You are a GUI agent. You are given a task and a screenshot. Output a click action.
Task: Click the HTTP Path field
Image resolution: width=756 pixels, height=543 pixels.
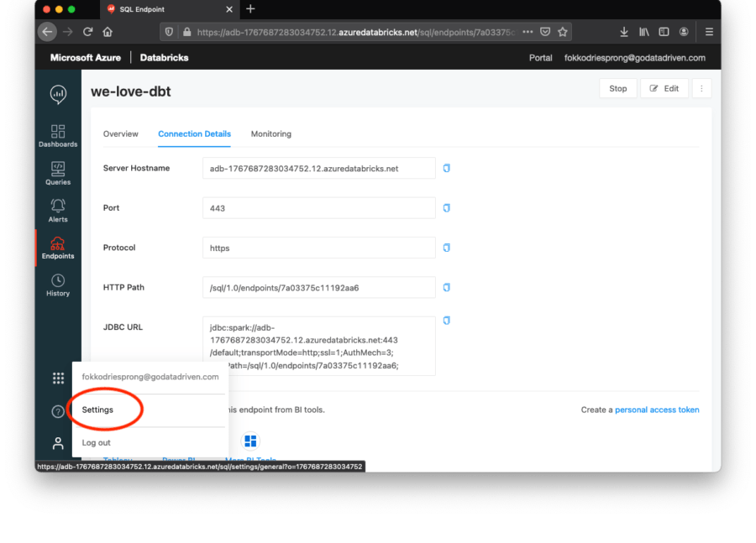click(x=318, y=287)
